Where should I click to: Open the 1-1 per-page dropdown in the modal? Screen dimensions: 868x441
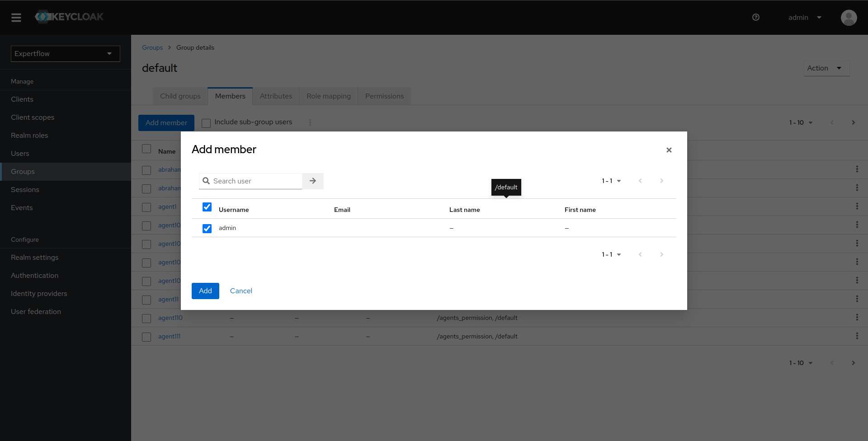click(611, 181)
